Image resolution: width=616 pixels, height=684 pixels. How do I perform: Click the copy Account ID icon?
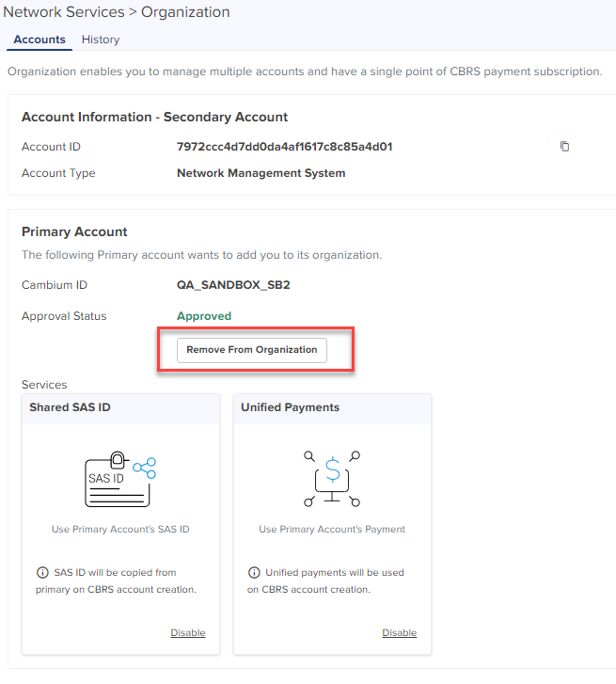pyautogui.click(x=564, y=147)
